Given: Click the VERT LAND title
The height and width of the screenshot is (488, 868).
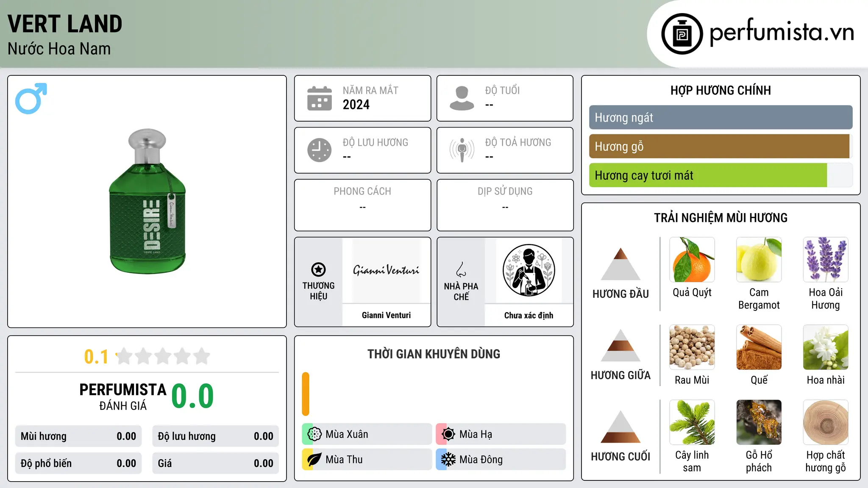Looking at the screenshot, I should coord(65,24).
